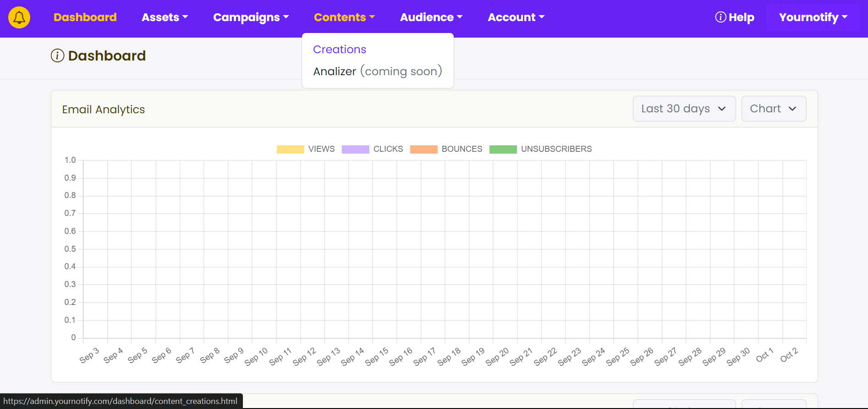Click the 1.0 y-axis value
Screen dimensions: 868x409
click(x=70, y=160)
